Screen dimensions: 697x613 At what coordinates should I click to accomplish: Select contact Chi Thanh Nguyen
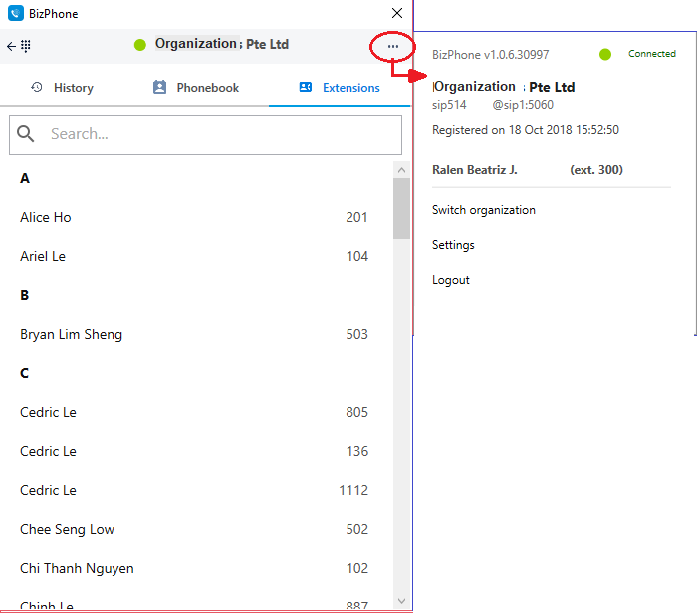tap(76, 568)
